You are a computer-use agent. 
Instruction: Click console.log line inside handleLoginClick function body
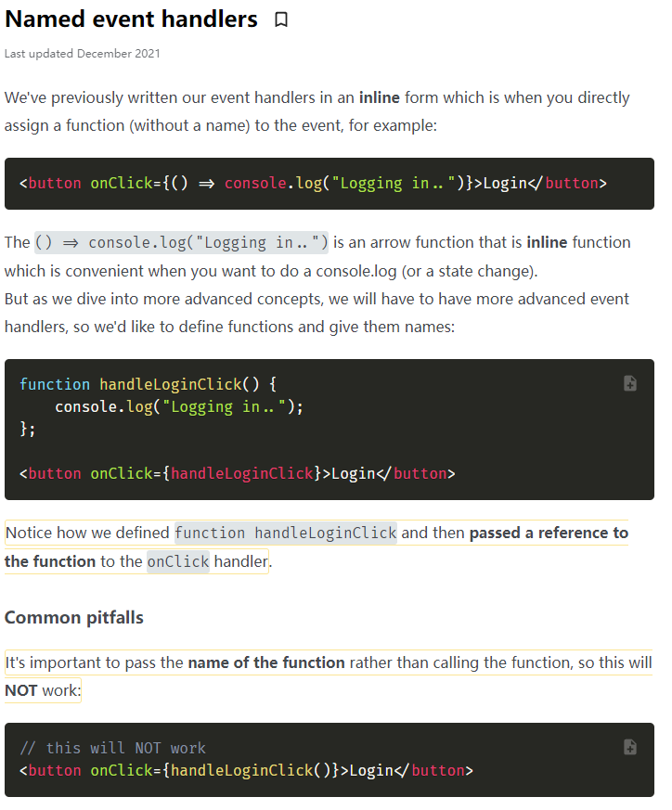pos(179,406)
